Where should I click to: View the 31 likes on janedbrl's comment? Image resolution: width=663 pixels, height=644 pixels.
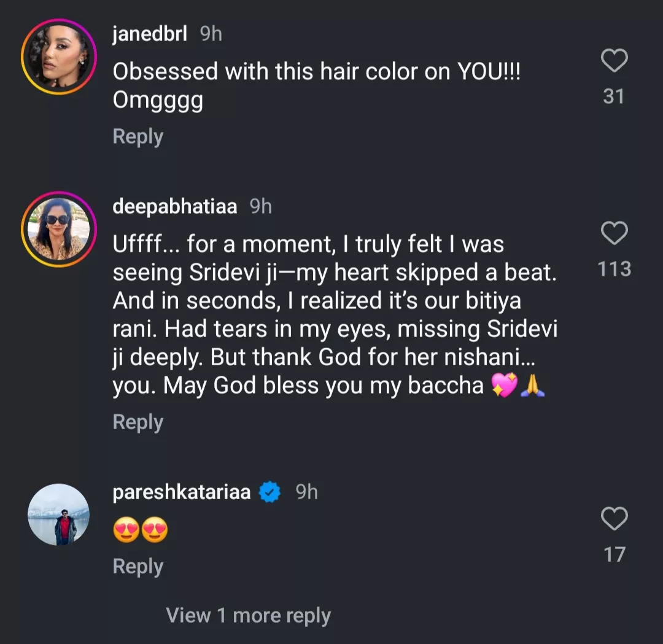tap(614, 96)
